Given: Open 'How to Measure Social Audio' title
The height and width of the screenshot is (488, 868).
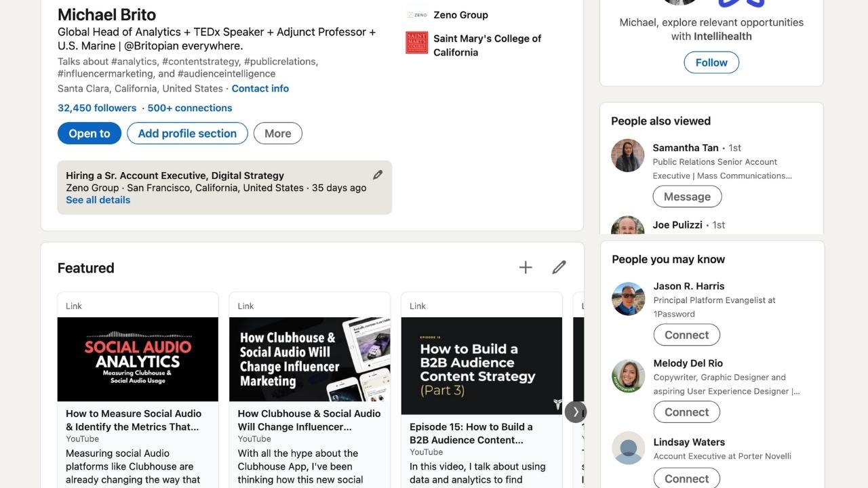Looking at the screenshot, I should click(x=134, y=420).
